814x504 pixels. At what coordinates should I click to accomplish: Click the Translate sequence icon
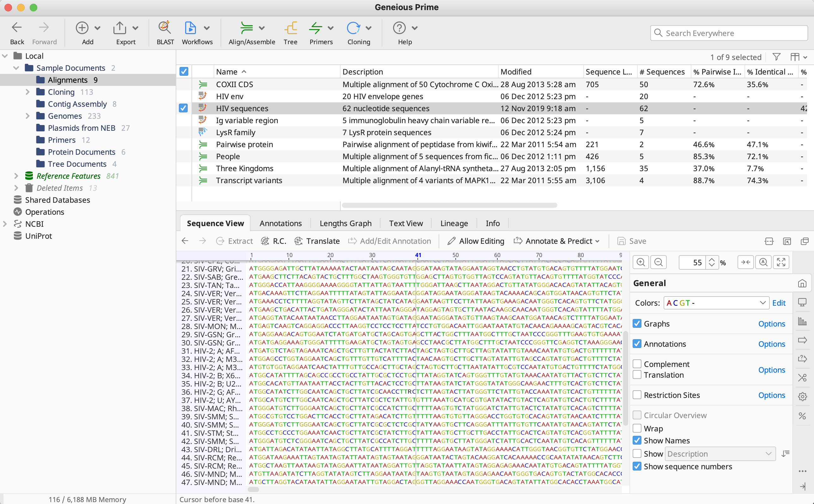[298, 241]
